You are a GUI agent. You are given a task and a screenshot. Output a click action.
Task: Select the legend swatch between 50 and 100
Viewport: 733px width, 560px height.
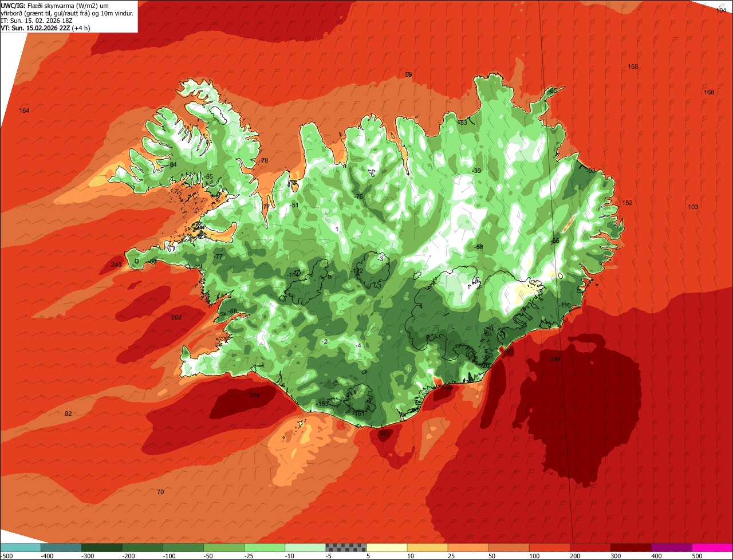click(x=509, y=547)
